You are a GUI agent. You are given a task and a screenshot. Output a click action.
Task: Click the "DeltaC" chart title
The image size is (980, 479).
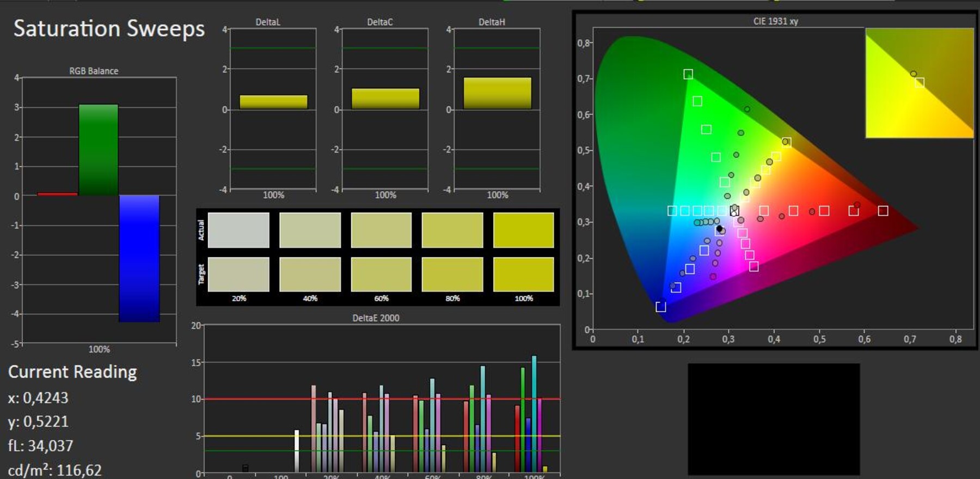coord(380,22)
